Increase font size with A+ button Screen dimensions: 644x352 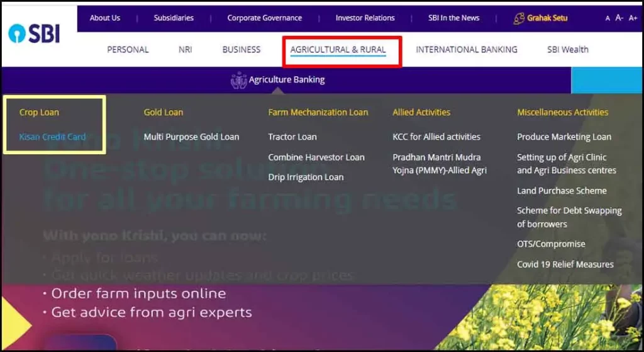pyautogui.click(x=633, y=18)
